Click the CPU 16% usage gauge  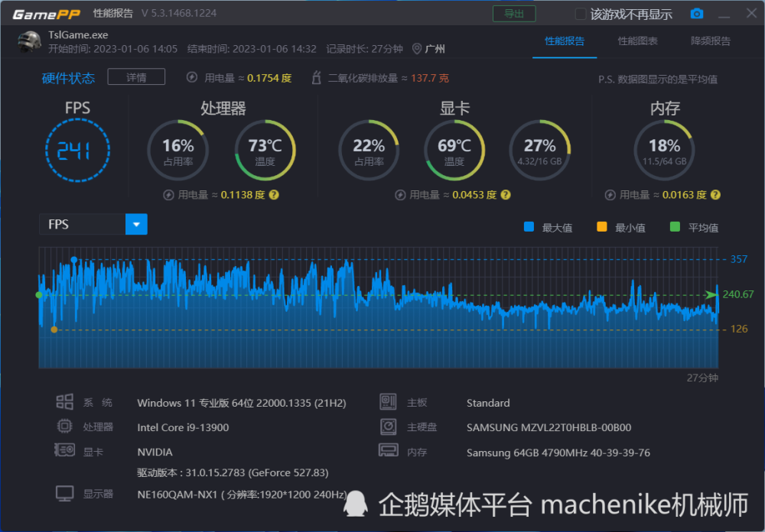[x=177, y=150]
